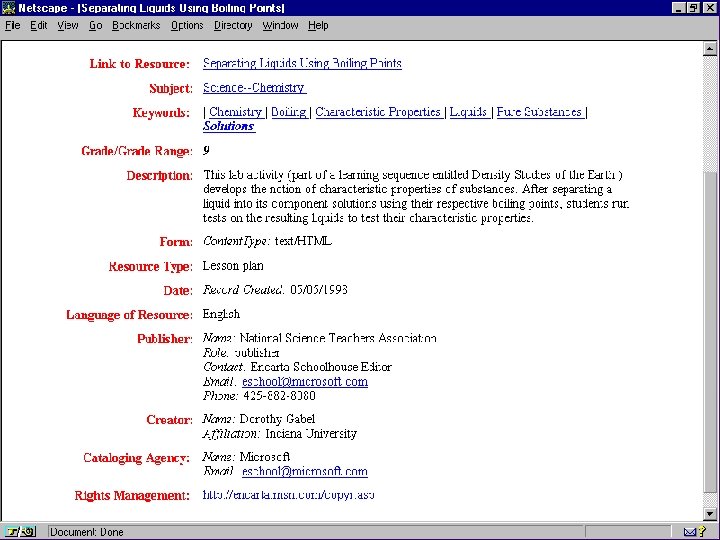
Task: Click the vertical scrollbar thumb
Action: pos(710,332)
